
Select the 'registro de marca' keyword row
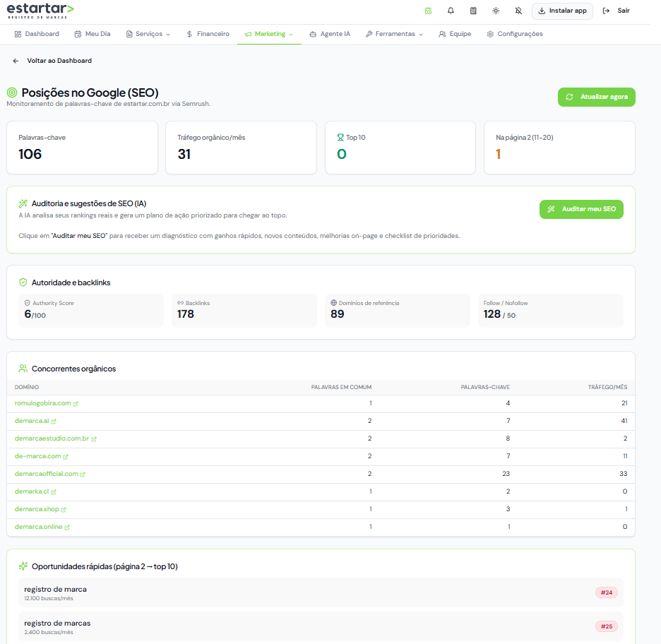[x=321, y=593]
